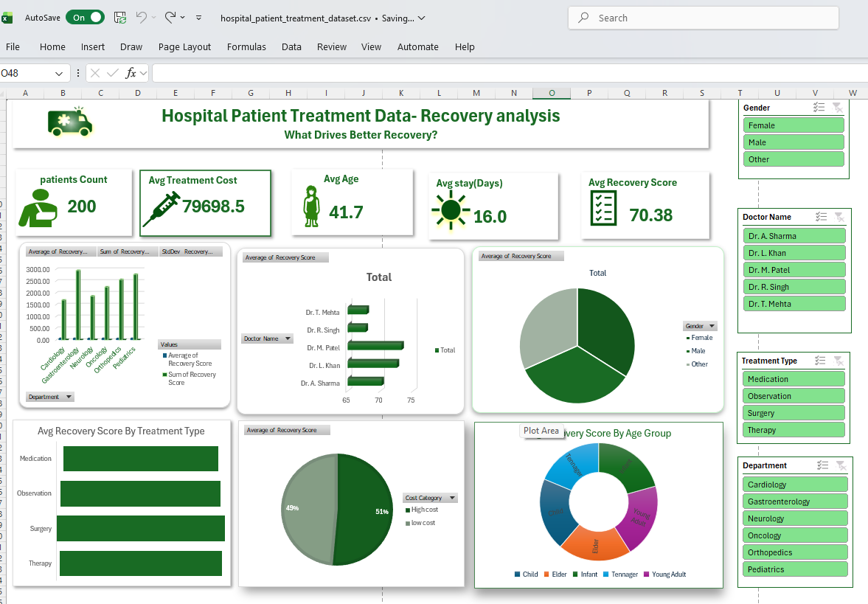Click the Insert Function fx icon
The height and width of the screenshot is (604, 868).
coord(131,73)
